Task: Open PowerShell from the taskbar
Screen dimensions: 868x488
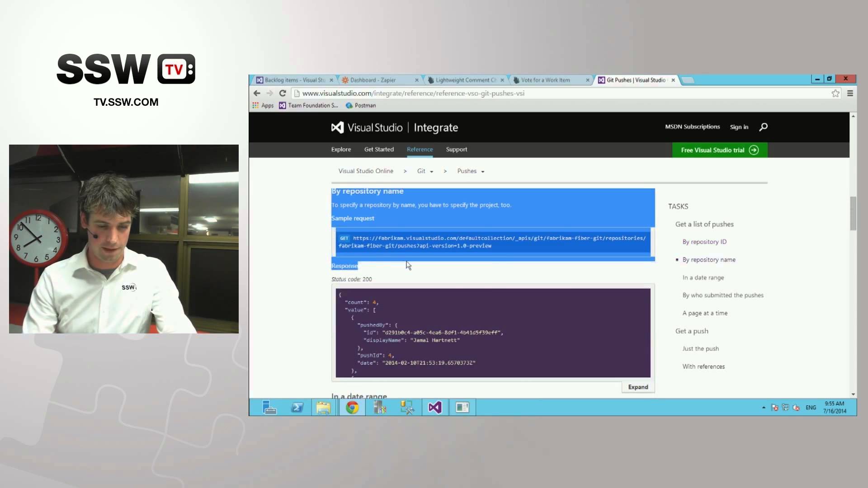Action: pos(297,407)
